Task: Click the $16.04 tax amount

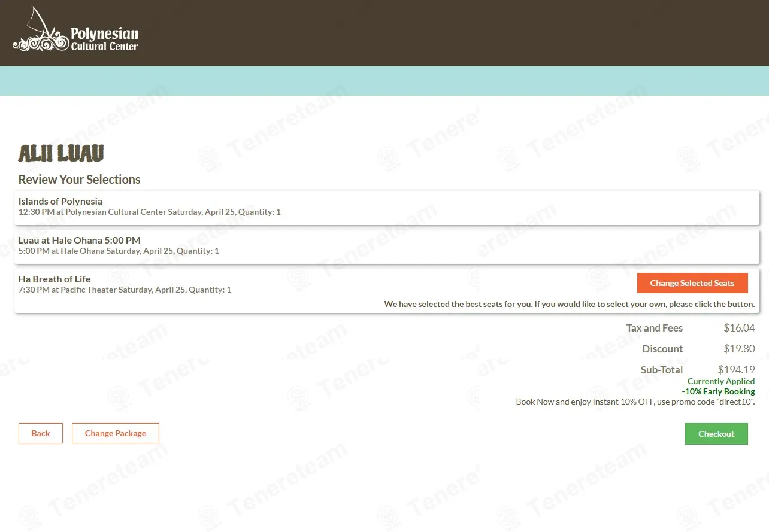Action: [x=739, y=328]
